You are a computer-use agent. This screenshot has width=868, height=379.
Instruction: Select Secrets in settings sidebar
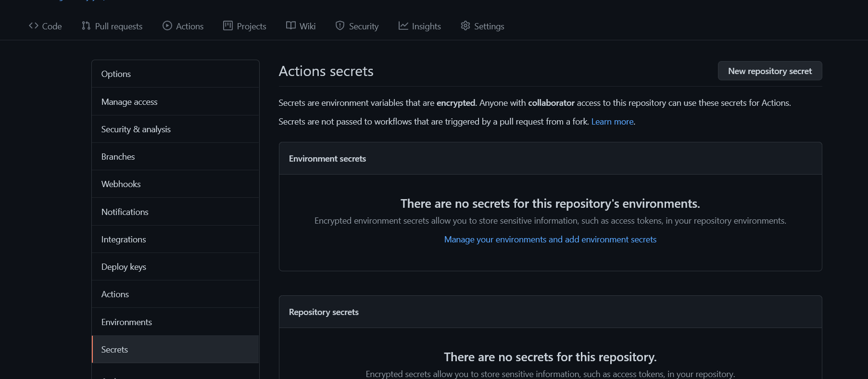click(176, 349)
